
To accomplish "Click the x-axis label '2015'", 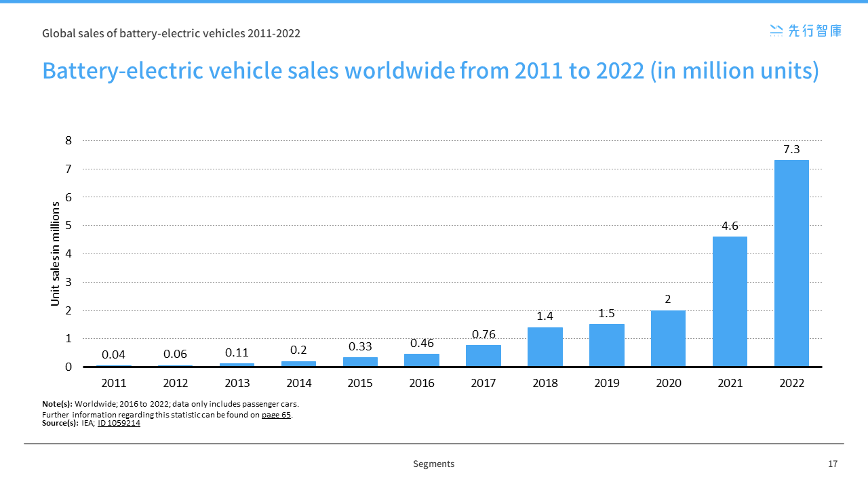I will pyautogui.click(x=360, y=384).
